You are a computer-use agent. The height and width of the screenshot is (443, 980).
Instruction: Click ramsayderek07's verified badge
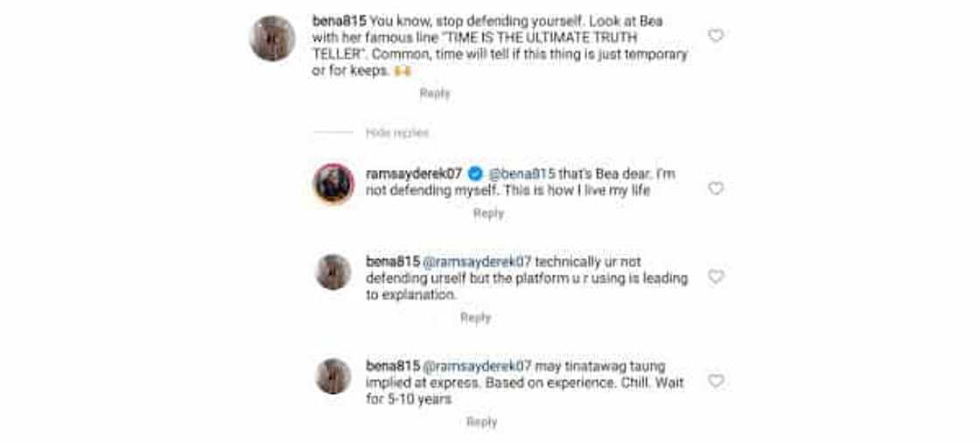[x=476, y=174]
